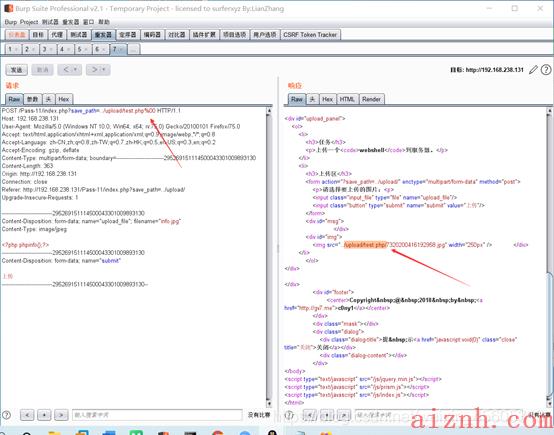Open the Burp menu
Image resolution: width=554 pixels, height=435 pixels.
pos(11,22)
